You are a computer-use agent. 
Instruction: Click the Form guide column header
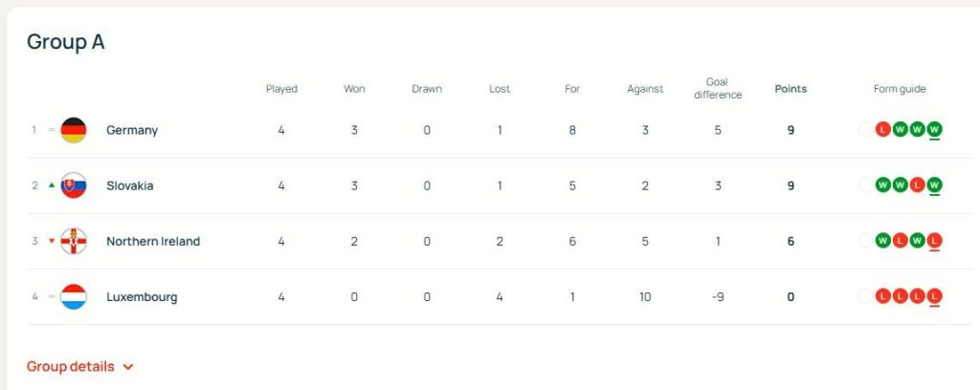click(x=900, y=89)
